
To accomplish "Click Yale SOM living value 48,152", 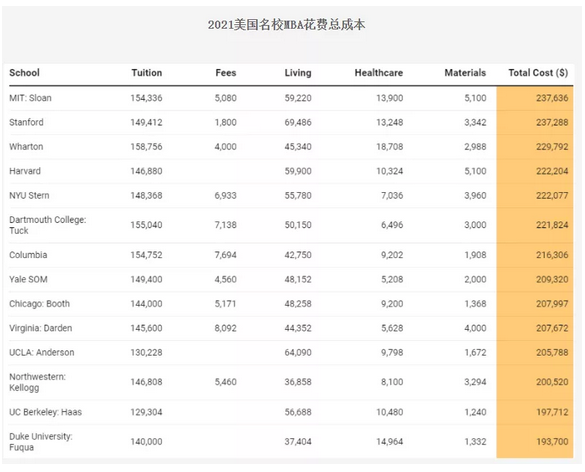I will point(298,279).
